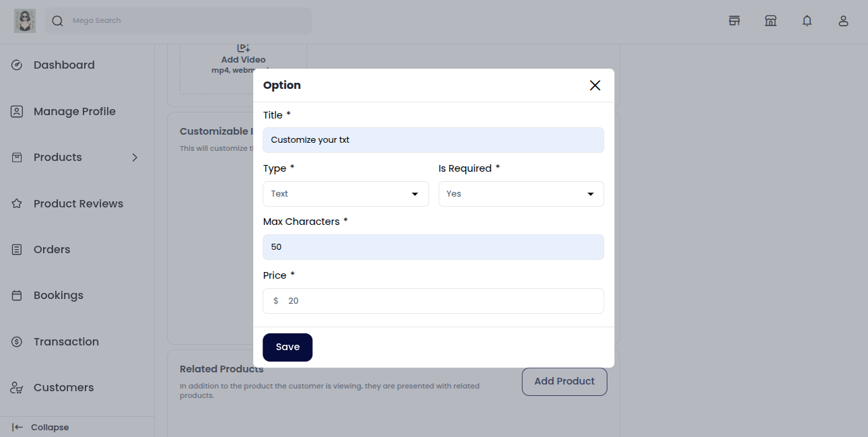Go to Manage Profile

(74, 112)
